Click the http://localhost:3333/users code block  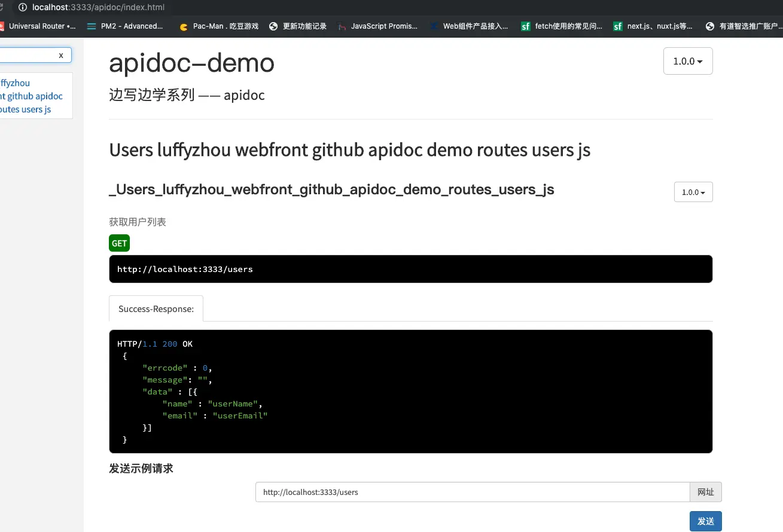tap(410, 269)
